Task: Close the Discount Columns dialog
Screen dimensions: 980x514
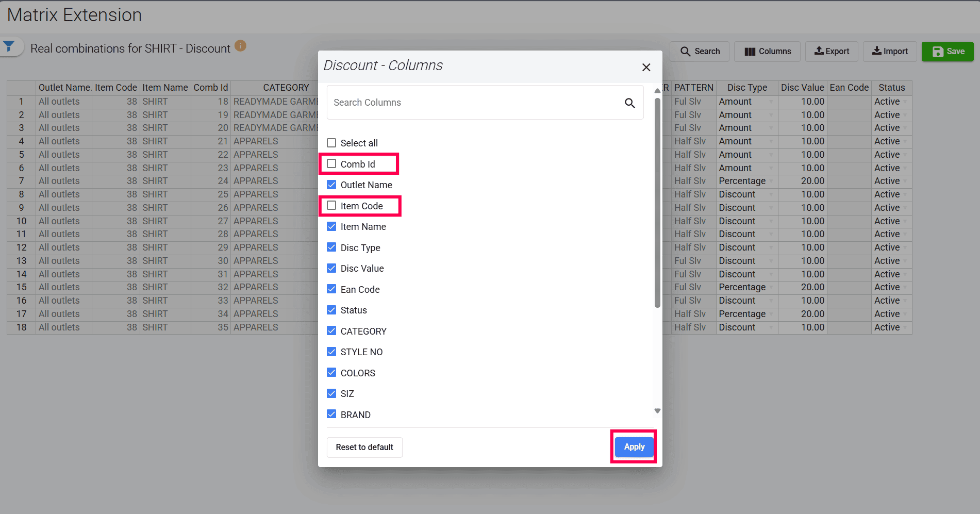Action: point(646,67)
